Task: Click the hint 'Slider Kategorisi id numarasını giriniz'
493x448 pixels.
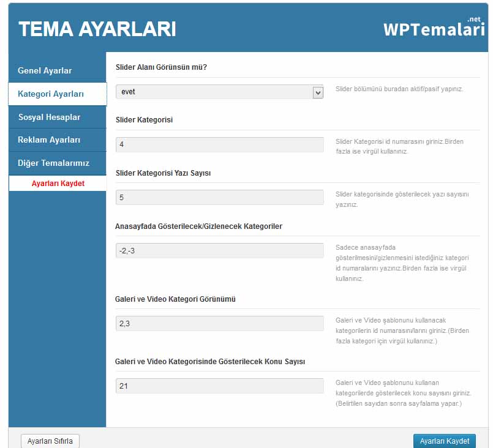Action: [x=399, y=146]
